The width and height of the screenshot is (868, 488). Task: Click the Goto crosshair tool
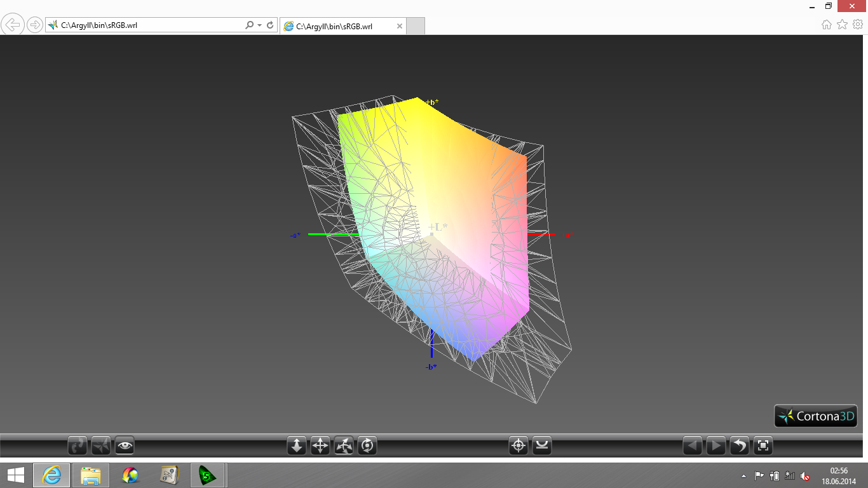tap(519, 446)
